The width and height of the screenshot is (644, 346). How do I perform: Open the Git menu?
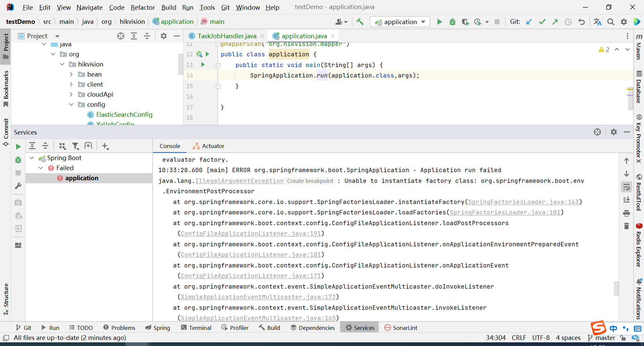pyautogui.click(x=225, y=7)
